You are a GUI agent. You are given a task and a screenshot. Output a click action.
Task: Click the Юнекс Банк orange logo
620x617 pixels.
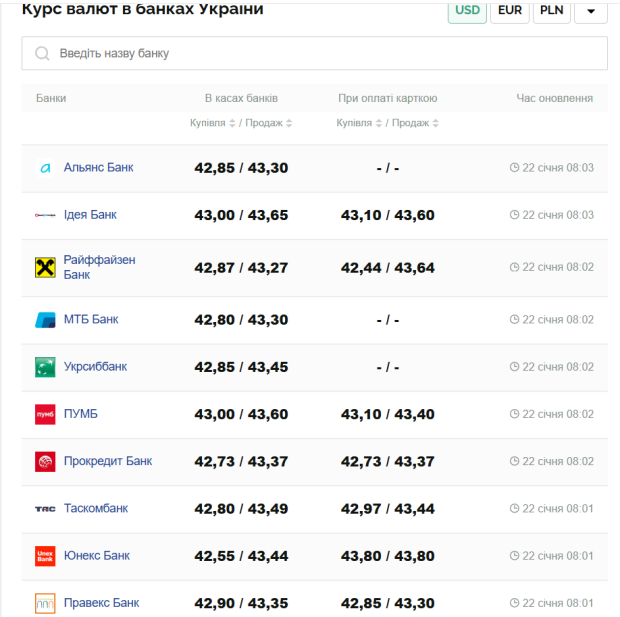click(45, 556)
